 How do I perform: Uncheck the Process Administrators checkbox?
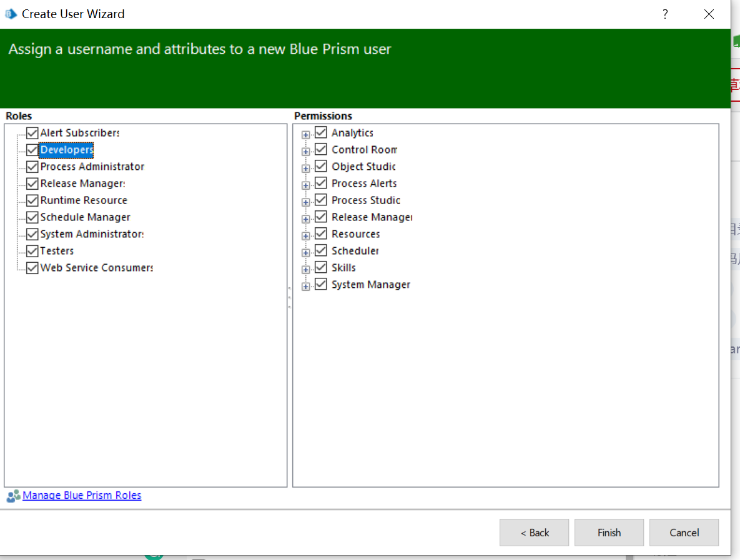pos(32,167)
